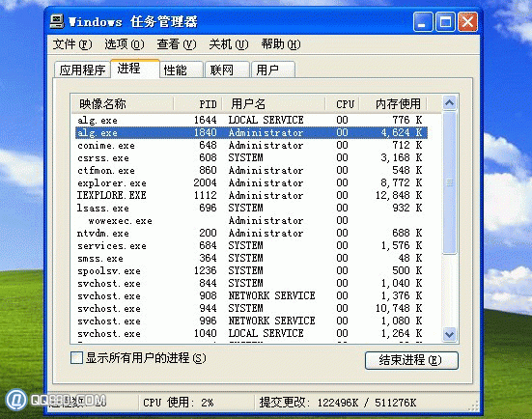The width and height of the screenshot is (532, 419).
Task: Open the 选项(O) menu
Action: pos(125,44)
